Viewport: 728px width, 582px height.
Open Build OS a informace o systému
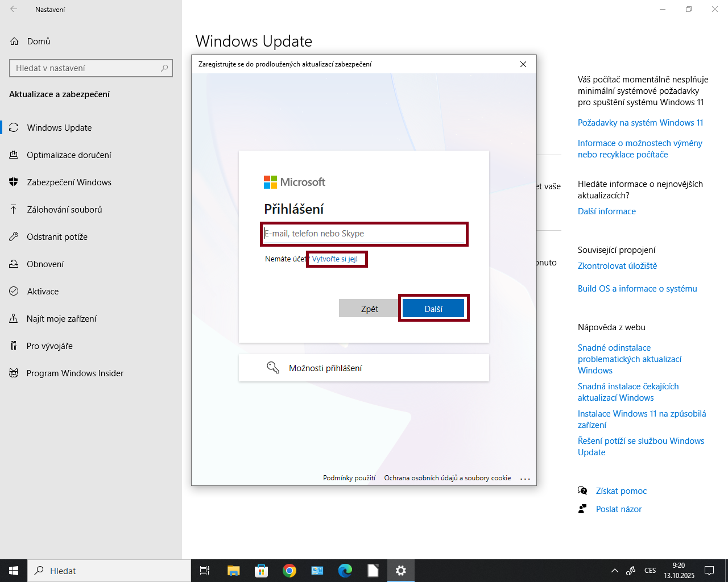(637, 289)
